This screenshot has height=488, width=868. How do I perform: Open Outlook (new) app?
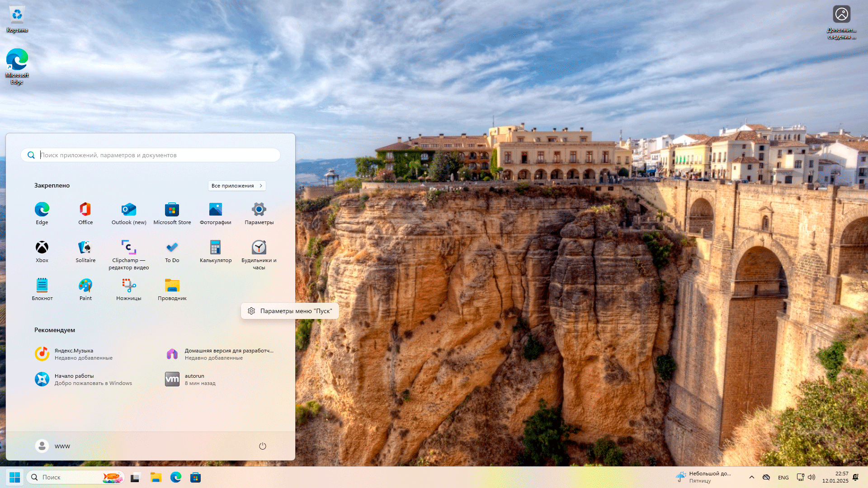tap(128, 213)
